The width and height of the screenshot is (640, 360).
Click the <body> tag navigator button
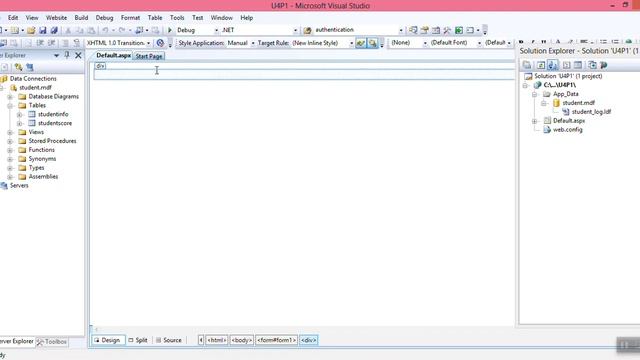[242, 340]
